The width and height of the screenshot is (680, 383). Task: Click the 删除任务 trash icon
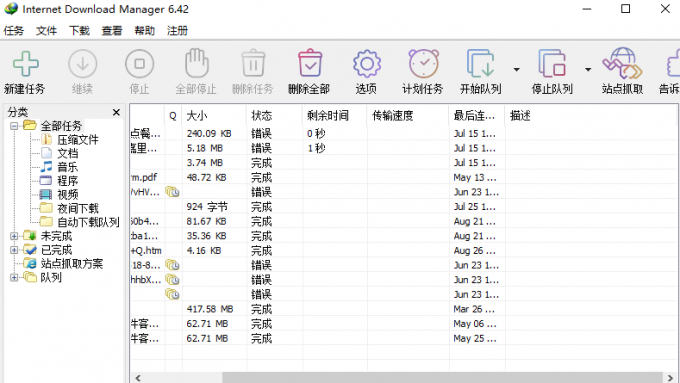253,63
